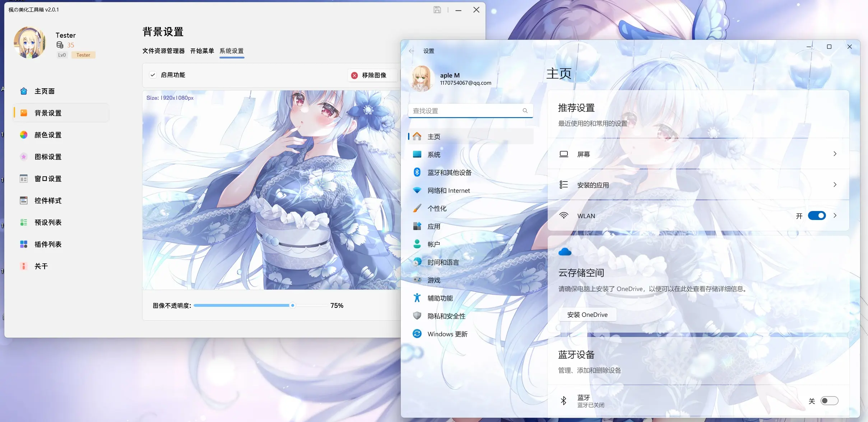Click the Tester user avatar
This screenshot has width=868, height=422.
pos(30,42)
